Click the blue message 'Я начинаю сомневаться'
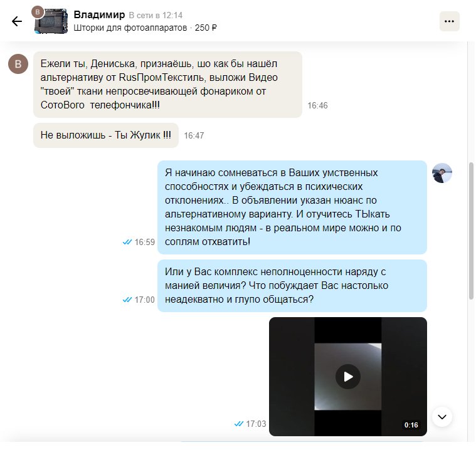Viewport: 476px width, 450px height. (292, 207)
